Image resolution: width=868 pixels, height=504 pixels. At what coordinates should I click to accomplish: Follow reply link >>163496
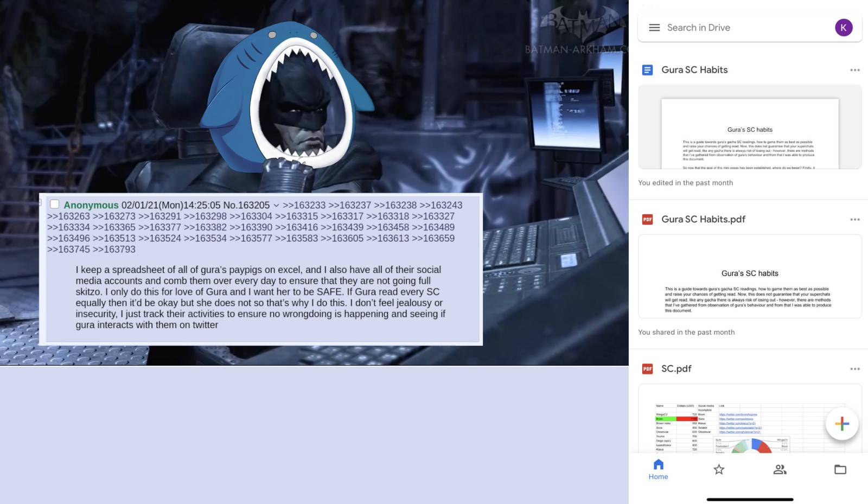click(x=68, y=238)
